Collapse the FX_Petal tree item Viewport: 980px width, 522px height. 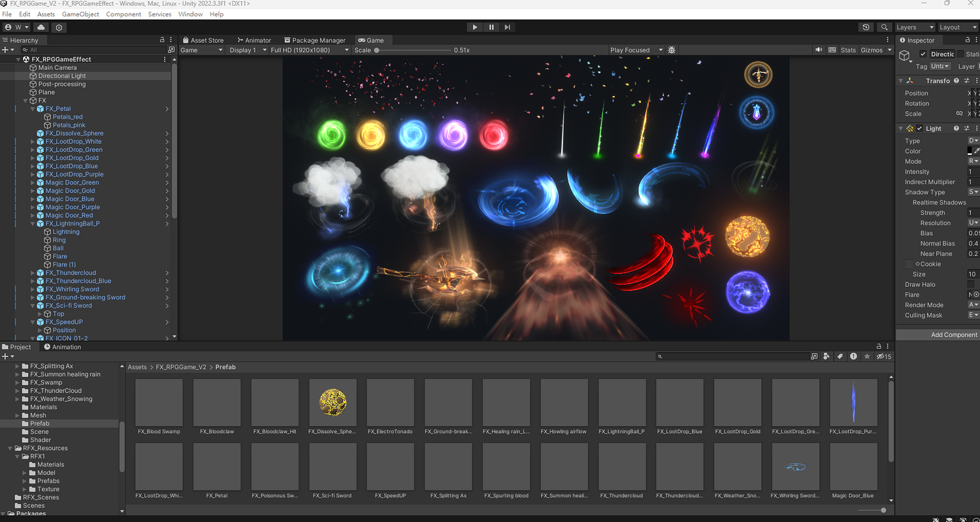(x=33, y=108)
